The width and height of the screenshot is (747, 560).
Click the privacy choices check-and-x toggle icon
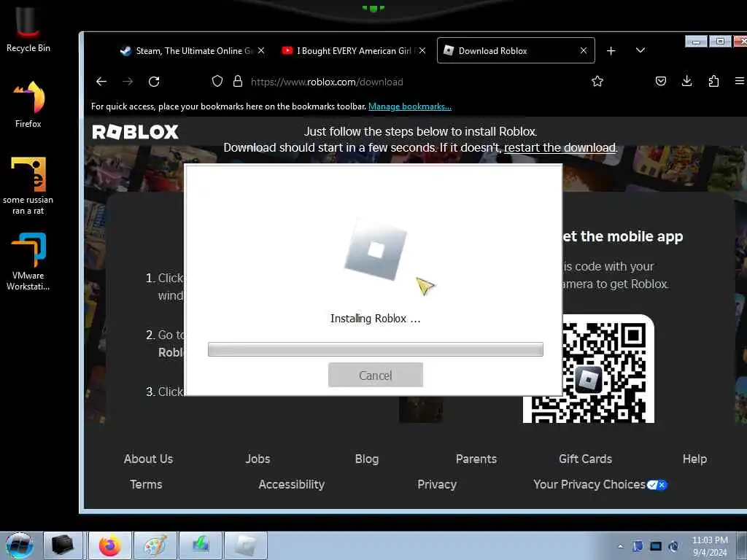pyautogui.click(x=657, y=485)
